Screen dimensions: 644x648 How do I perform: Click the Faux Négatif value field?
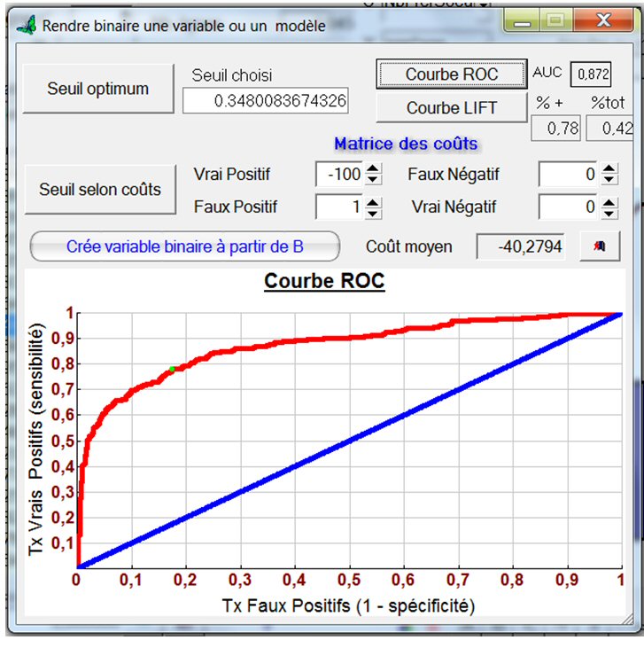[568, 175]
